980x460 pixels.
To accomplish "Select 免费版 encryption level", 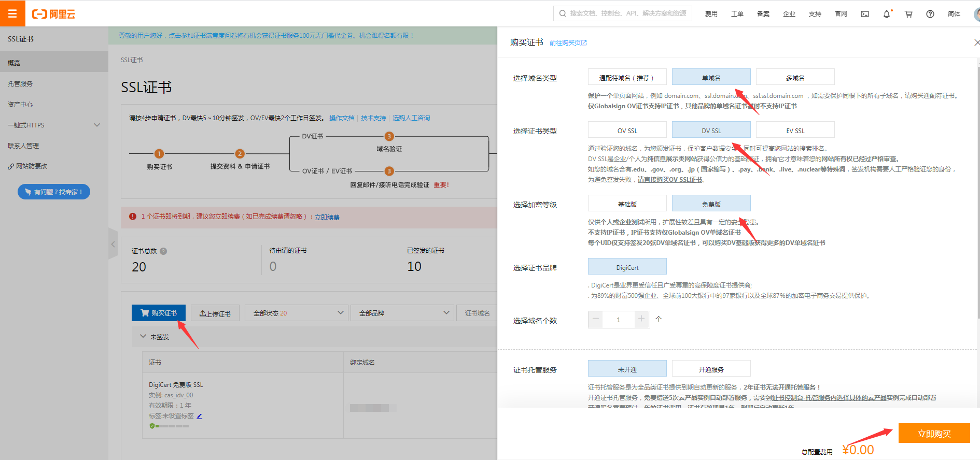I will [711, 204].
